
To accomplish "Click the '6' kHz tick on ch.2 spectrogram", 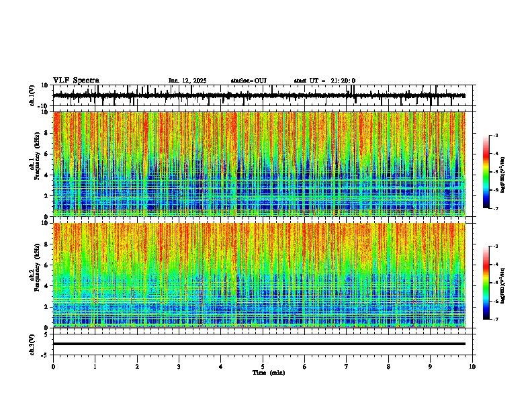I will pyautogui.click(x=48, y=265).
